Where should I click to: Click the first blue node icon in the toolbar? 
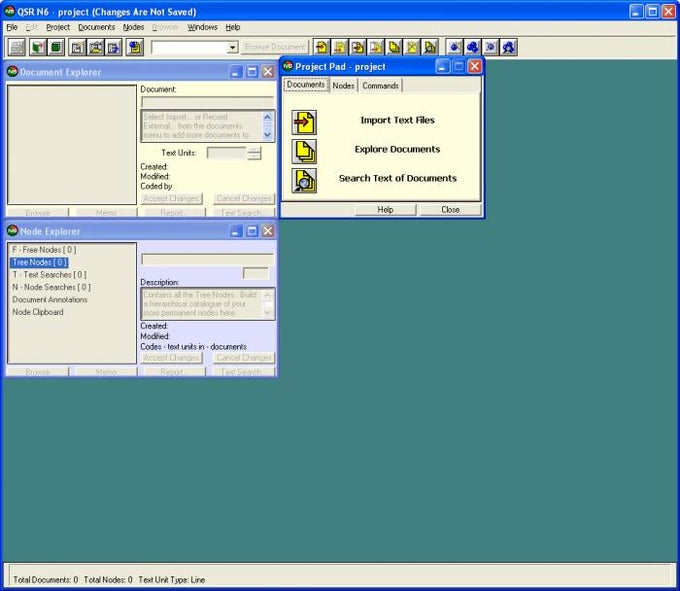[x=455, y=47]
